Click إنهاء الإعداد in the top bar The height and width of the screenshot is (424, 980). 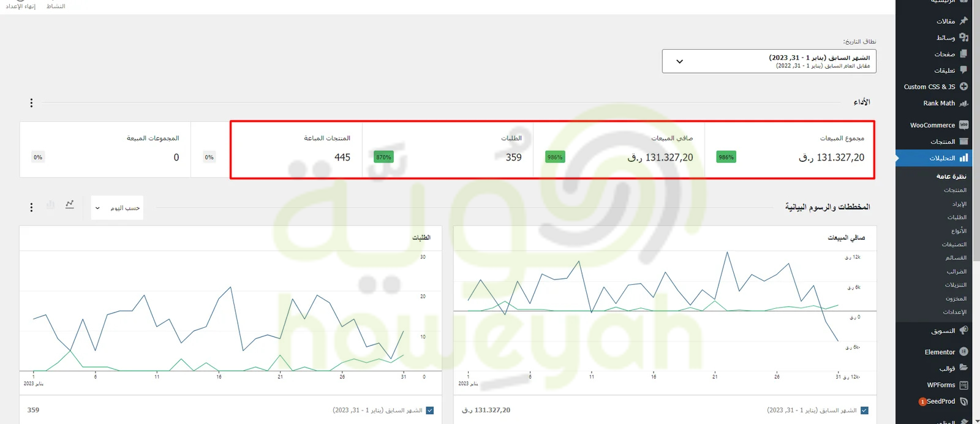[21, 6]
